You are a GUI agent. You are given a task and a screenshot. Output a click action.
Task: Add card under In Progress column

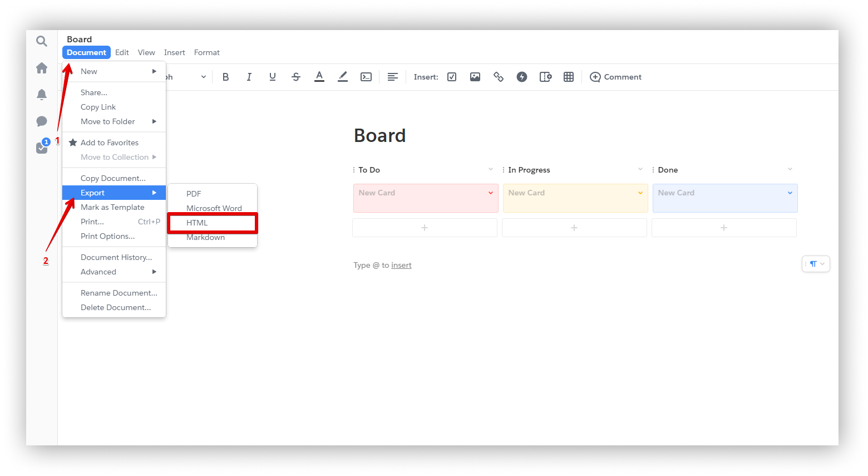point(574,228)
